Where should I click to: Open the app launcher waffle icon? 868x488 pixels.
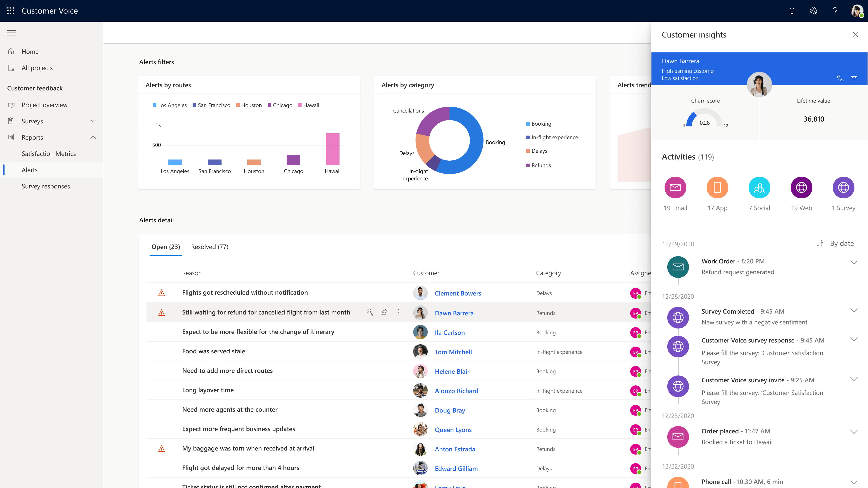(x=10, y=11)
